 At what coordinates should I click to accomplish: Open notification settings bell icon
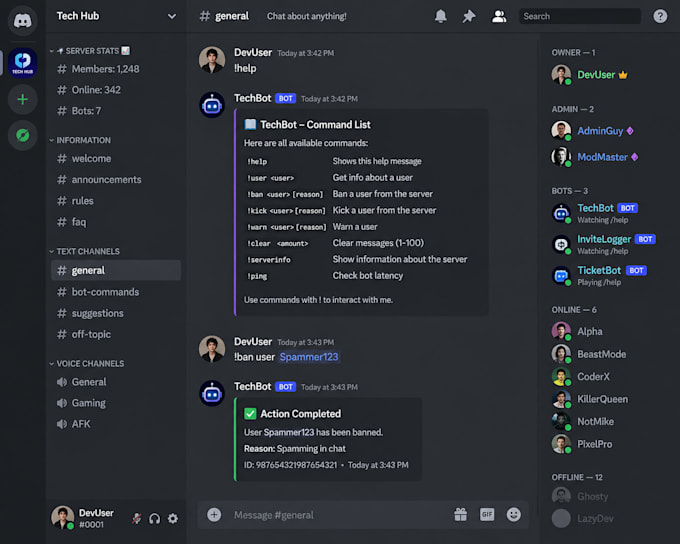pyautogui.click(x=441, y=16)
